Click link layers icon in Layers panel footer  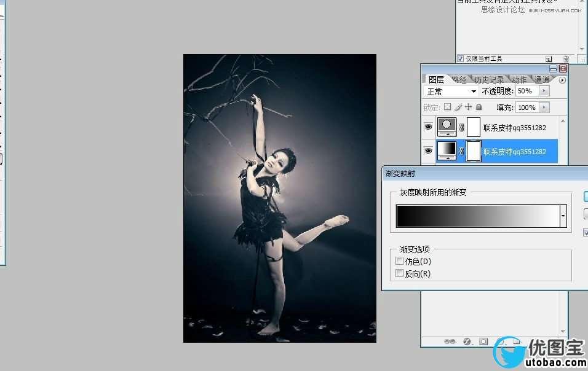click(450, 342)
